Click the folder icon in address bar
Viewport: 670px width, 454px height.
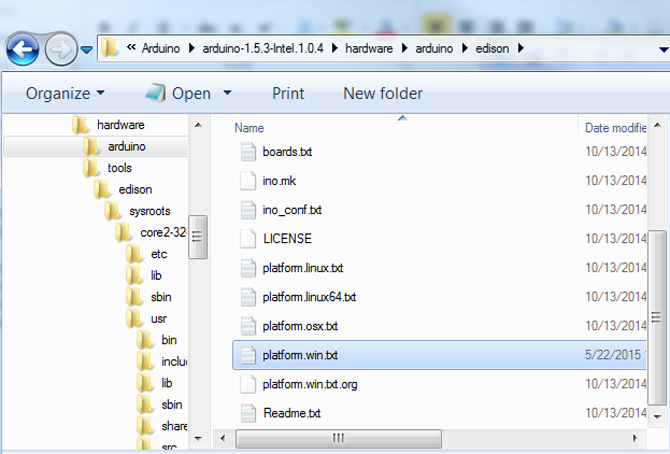(109, 48)
